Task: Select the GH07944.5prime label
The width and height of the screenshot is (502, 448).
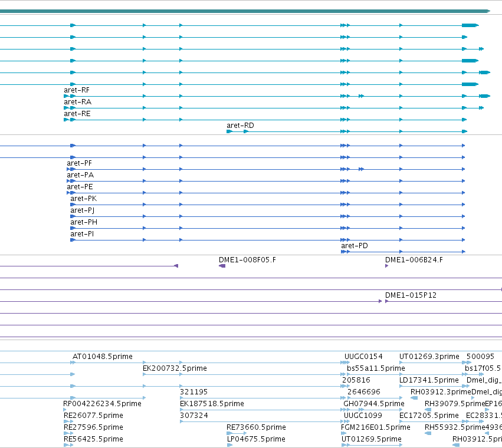Action: 374,404
